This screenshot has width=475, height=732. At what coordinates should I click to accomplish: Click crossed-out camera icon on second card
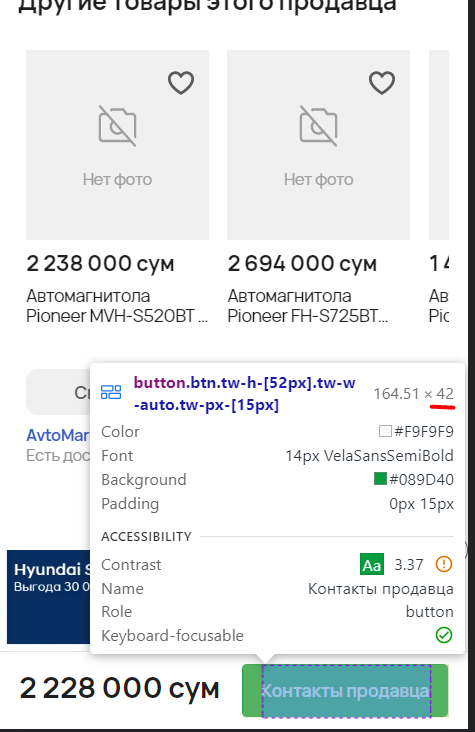318,126
